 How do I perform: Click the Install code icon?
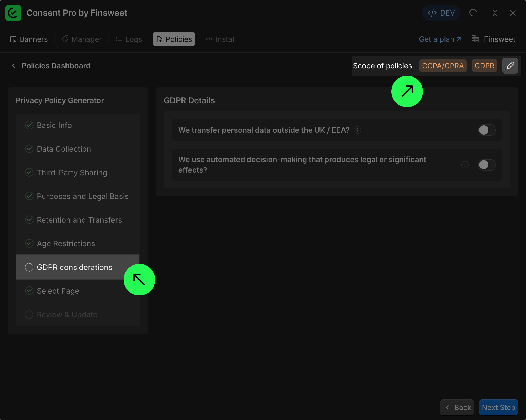(x=209, y=39)
